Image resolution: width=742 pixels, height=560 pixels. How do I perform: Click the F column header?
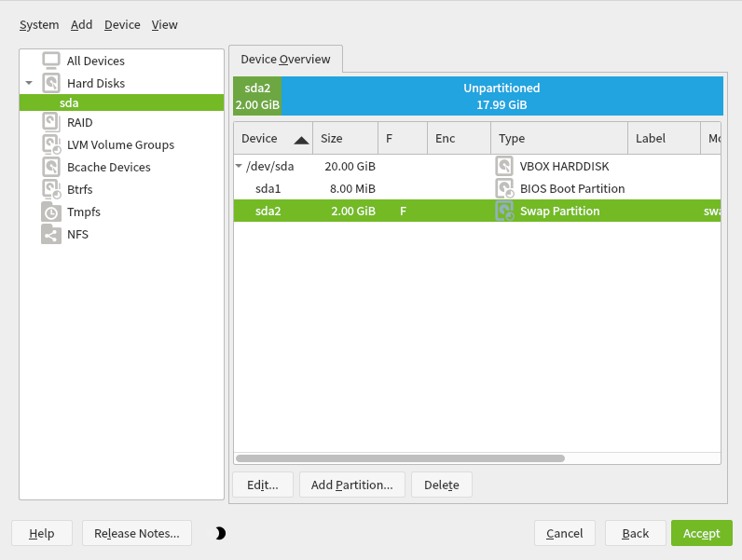click(403, 138)
